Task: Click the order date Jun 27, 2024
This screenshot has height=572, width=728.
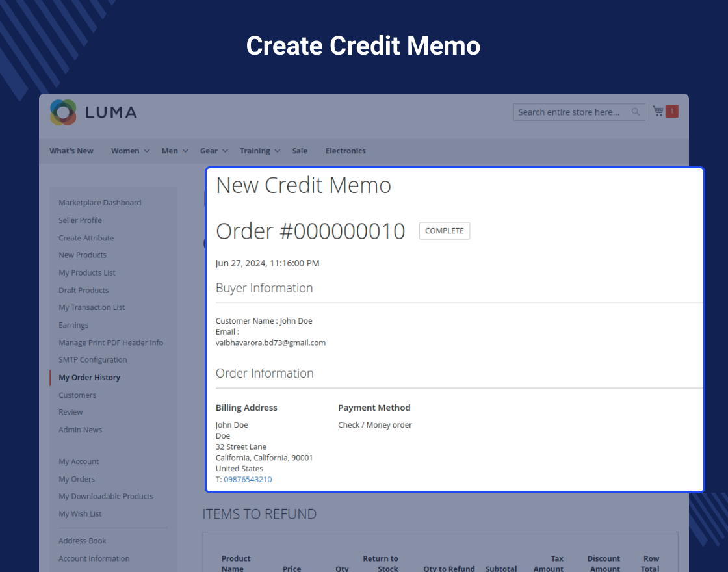Action: pyautogui.click(x=267, y=263)
